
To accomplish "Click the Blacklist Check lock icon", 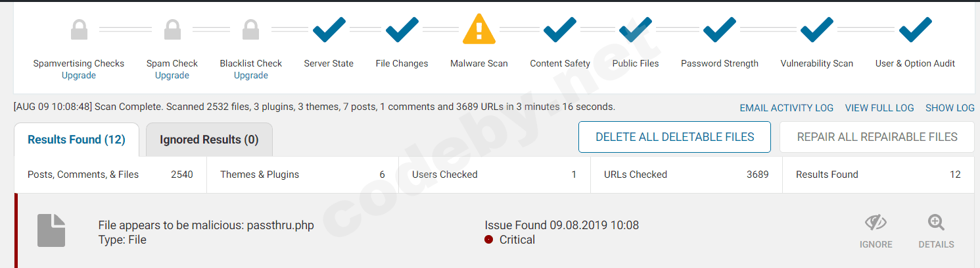I will 250,30.
